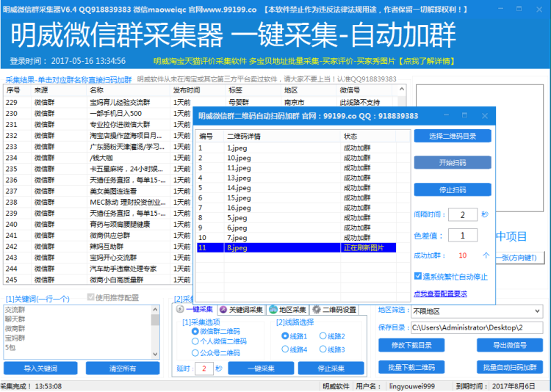Close the QR scan dialog window
The height and width of the screenshot is (392, 551).
(x=485, y=115)
